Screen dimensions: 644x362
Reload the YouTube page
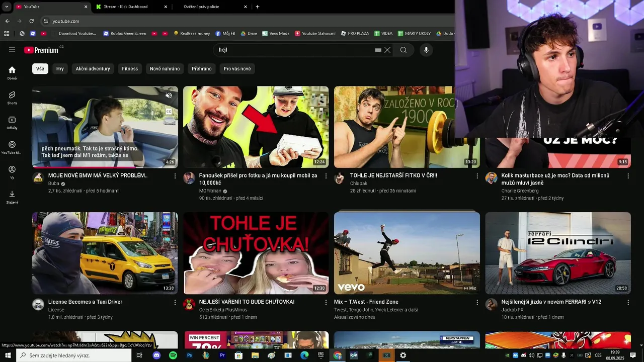(x=32, y=21)
